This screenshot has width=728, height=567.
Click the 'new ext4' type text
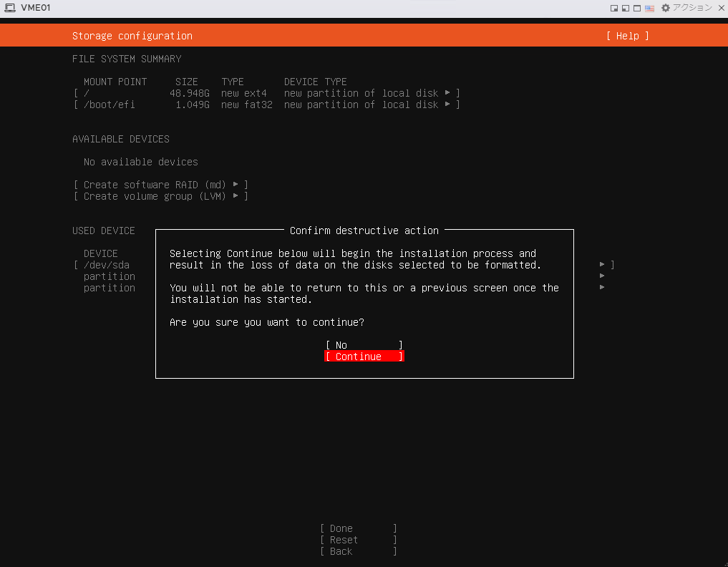[x=244, y=93]
